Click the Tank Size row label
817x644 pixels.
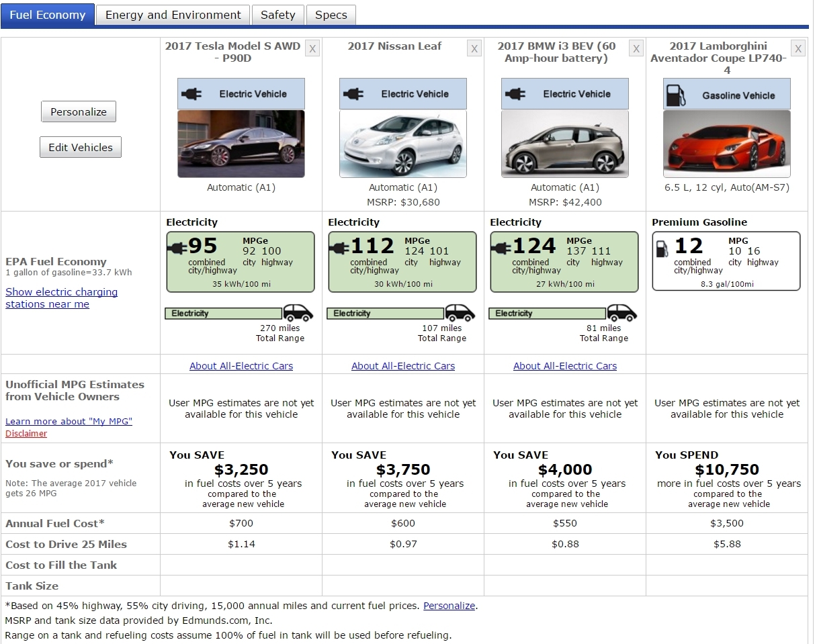pyautogui.click(x=32, y=586)
